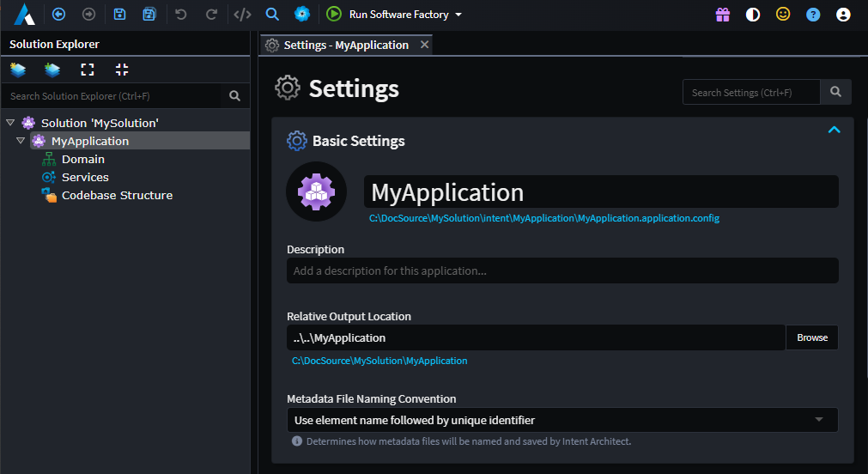Viewport: 868px width, 474px height.
Task: Open the gift what's new icon
Action: [723, 15]
